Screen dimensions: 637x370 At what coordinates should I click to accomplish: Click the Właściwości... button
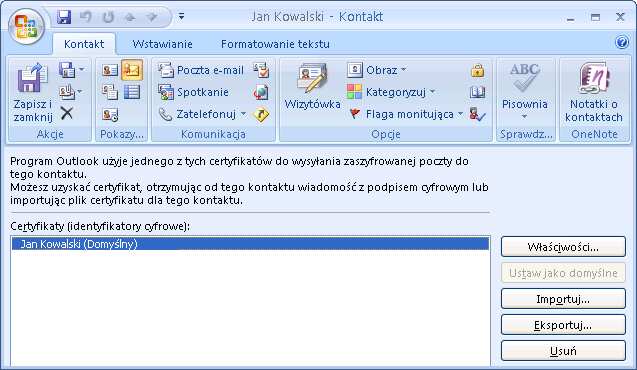click(563, 247)
